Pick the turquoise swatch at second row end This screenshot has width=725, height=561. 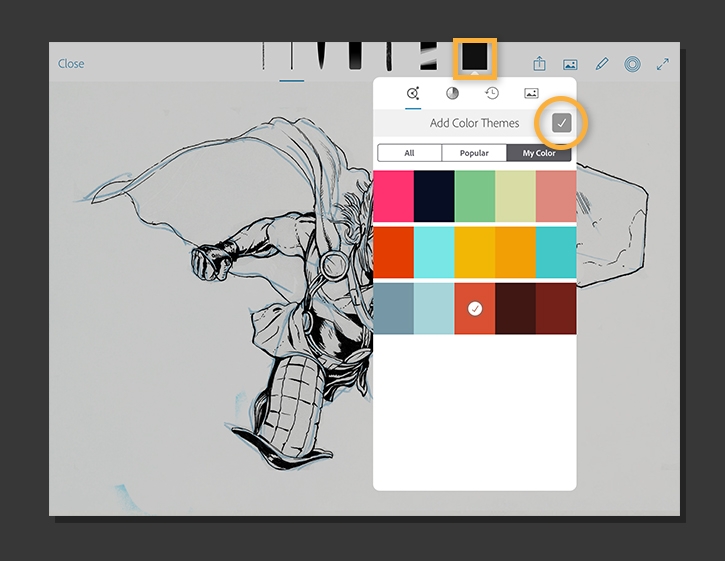(556, 253)
